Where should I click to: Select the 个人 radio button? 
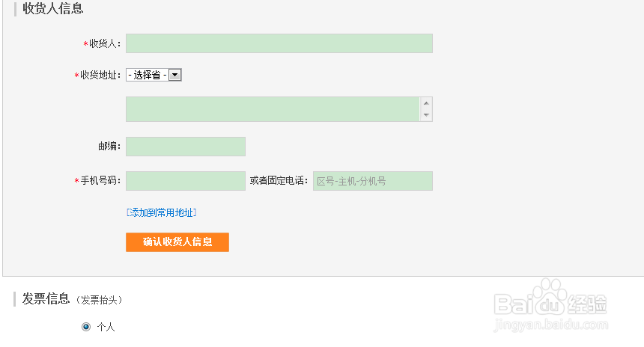coord(86,327)
